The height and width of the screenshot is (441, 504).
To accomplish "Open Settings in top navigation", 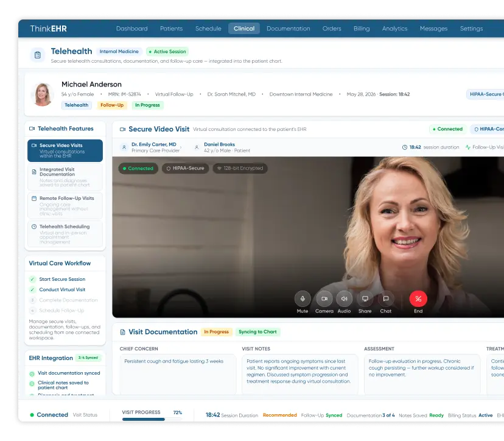I will pyautogui.click(x=471, y=29).
